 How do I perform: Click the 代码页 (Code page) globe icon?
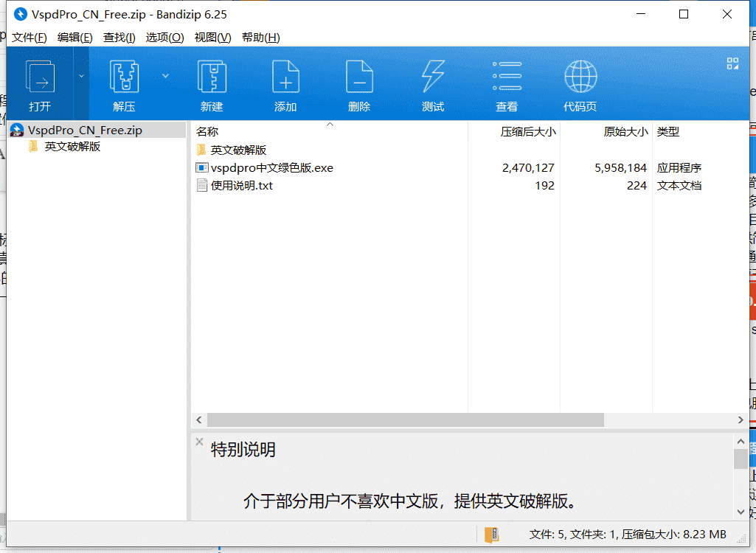pyautogui.click(x=580, y=76)
